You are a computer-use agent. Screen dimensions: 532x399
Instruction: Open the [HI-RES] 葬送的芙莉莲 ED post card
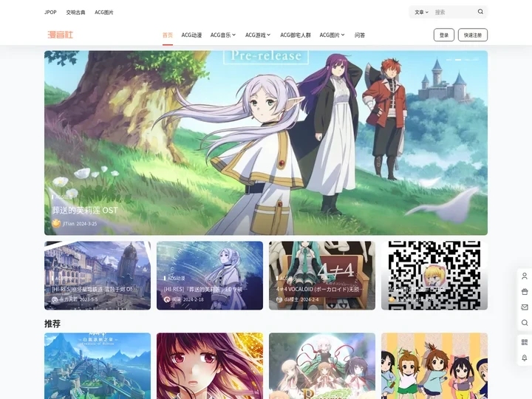coord(210,276)
